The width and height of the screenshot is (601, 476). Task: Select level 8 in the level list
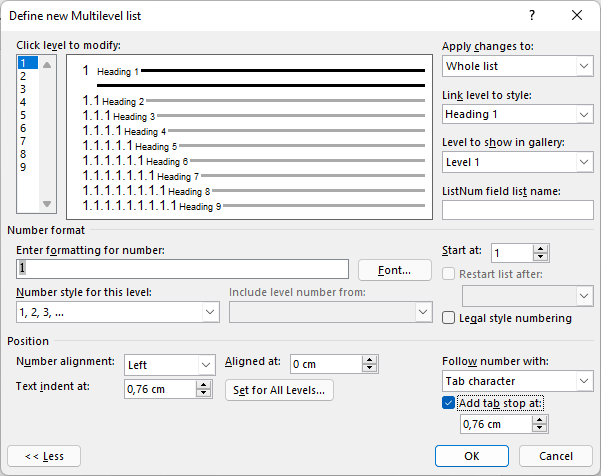click(28, 154)
